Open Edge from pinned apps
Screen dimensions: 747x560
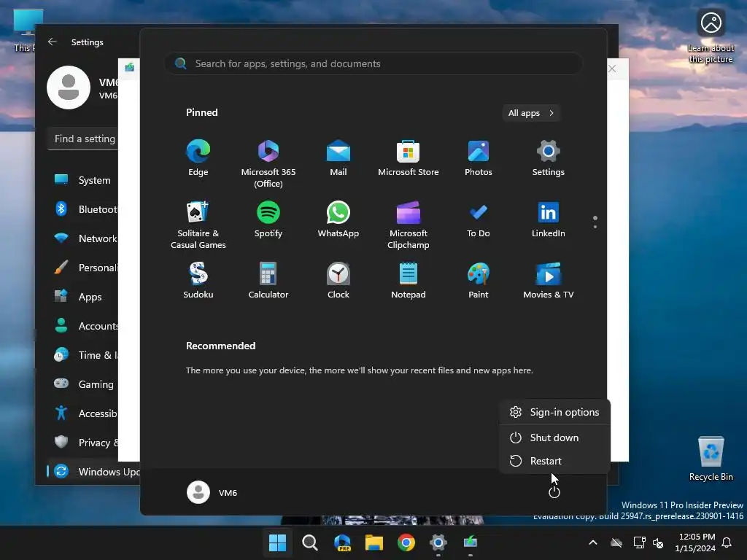[198, 158]
